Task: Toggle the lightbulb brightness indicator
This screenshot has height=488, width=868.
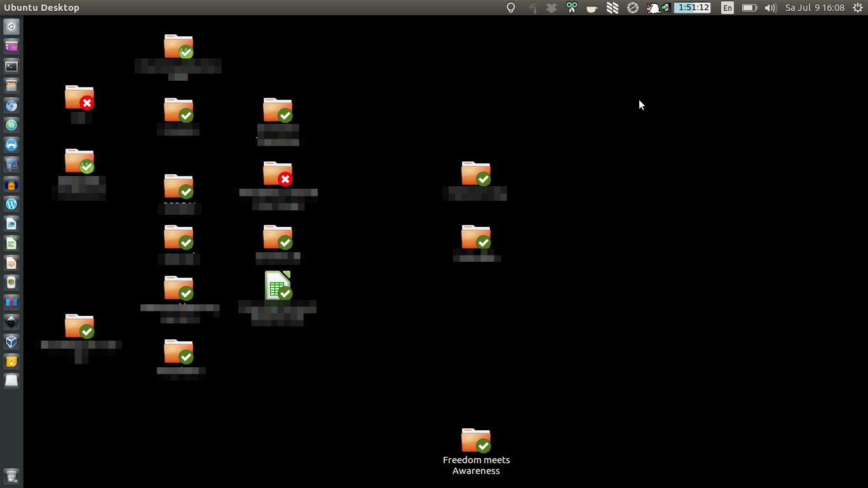Action: [510, 8]
